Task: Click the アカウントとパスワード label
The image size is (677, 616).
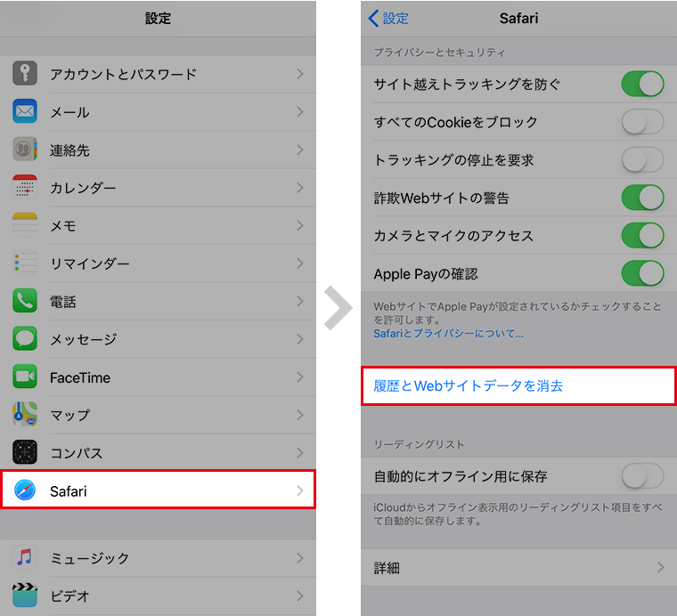Action: pos(124,74)
